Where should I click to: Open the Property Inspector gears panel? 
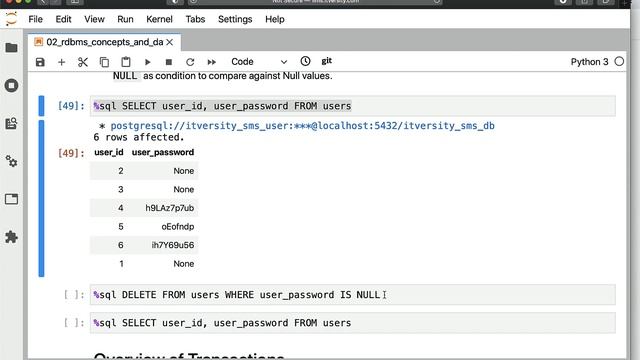click(11, 162)
